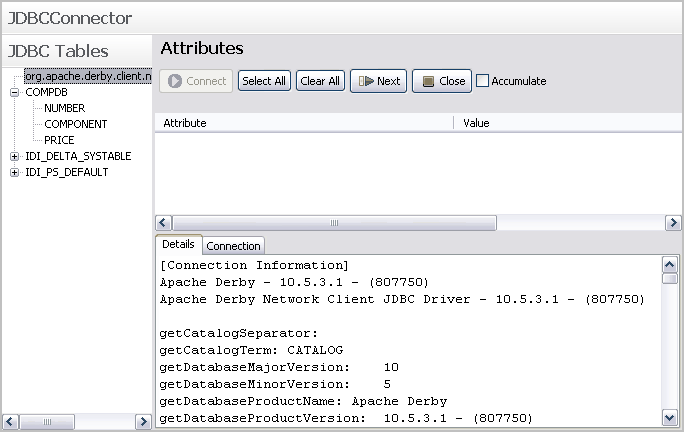
Task: Click attributes table horizontal scrollbar thumb
Action: 335,223
